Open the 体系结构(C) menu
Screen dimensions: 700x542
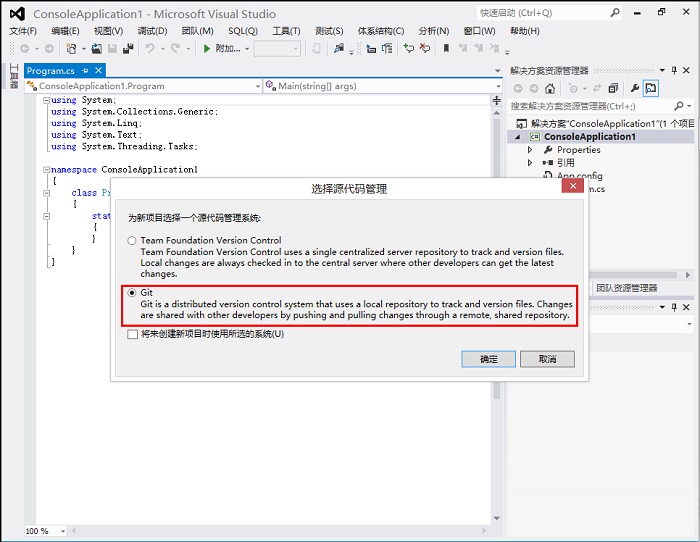tap(381, 31)
